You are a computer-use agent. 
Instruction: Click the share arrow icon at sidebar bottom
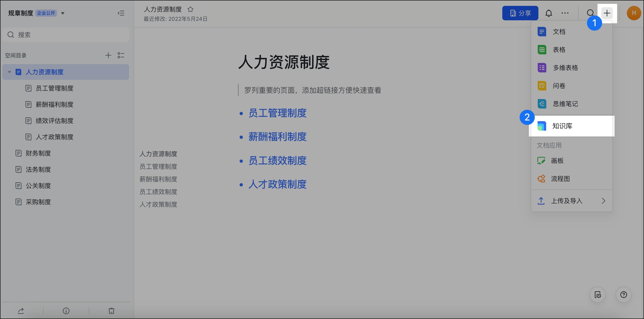(x=21, y=311)
